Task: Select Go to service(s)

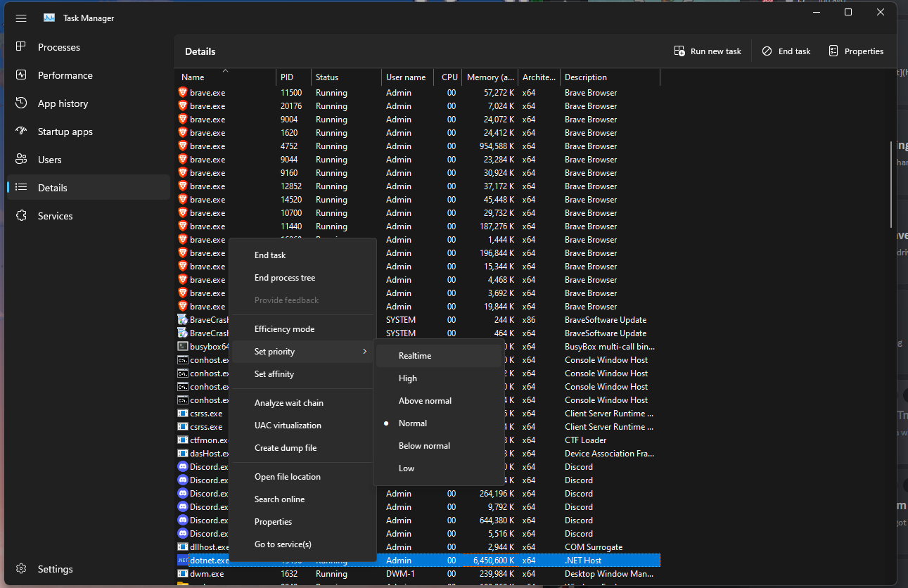Action: 302,544
